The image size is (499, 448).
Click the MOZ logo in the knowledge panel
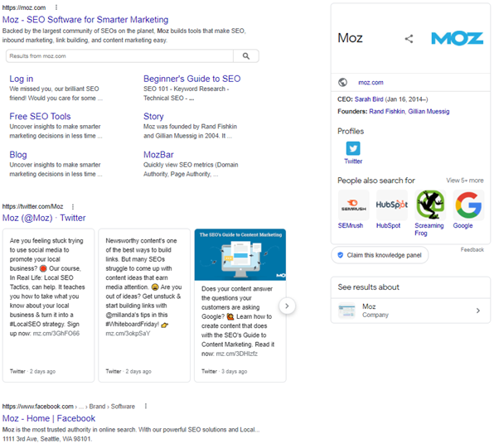pyautogui.click(x=458, y=38)
